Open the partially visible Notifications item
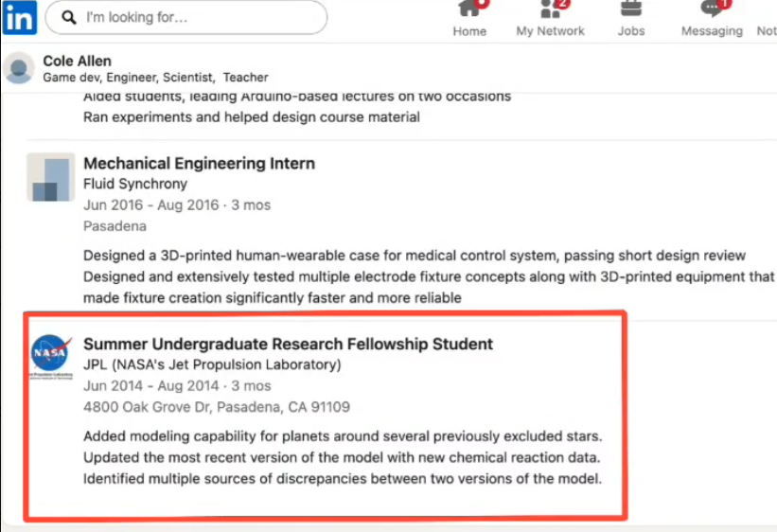This screenshot has height=532, width=777. 767,31
